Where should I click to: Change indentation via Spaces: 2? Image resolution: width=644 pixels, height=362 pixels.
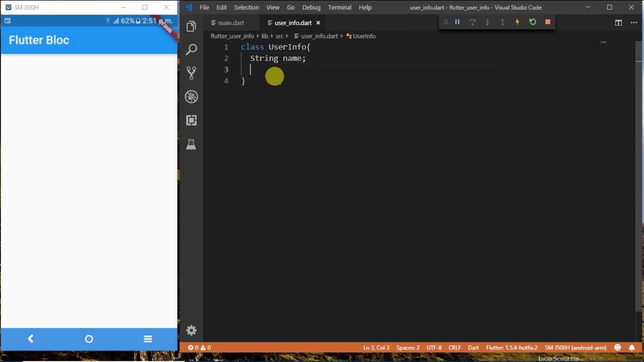coord(408,348)
